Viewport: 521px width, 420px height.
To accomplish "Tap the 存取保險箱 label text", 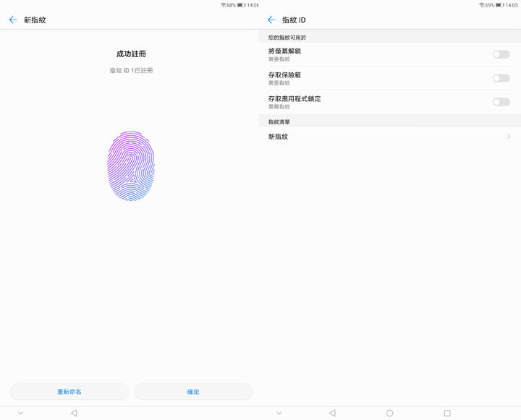I will point(284,75).
